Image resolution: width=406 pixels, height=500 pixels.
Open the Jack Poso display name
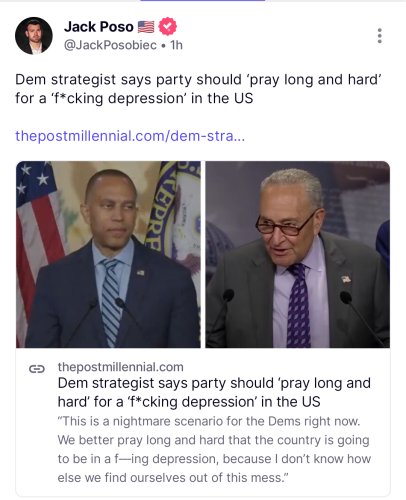pyautogui.click(x=99, y=27)
